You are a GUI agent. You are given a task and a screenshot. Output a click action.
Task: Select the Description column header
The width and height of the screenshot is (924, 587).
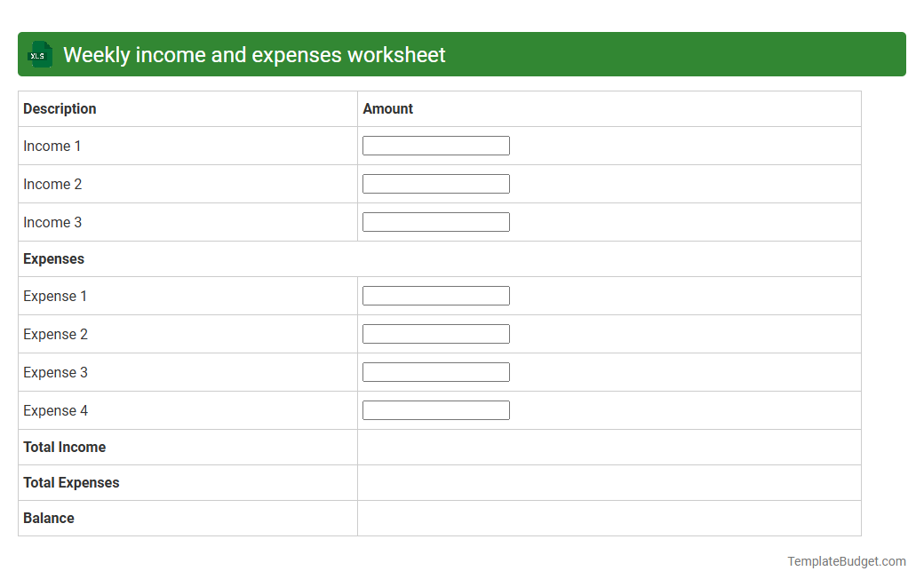tap(60, 108)
